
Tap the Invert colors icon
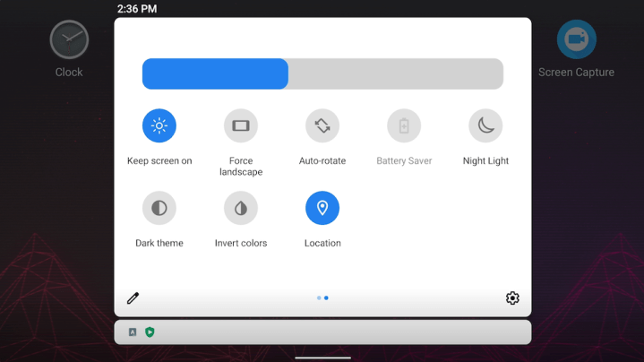(x=241, y=208)
